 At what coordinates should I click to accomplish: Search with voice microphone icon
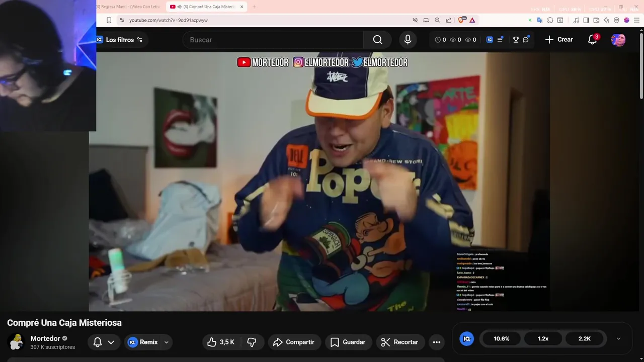coord(408,40)
